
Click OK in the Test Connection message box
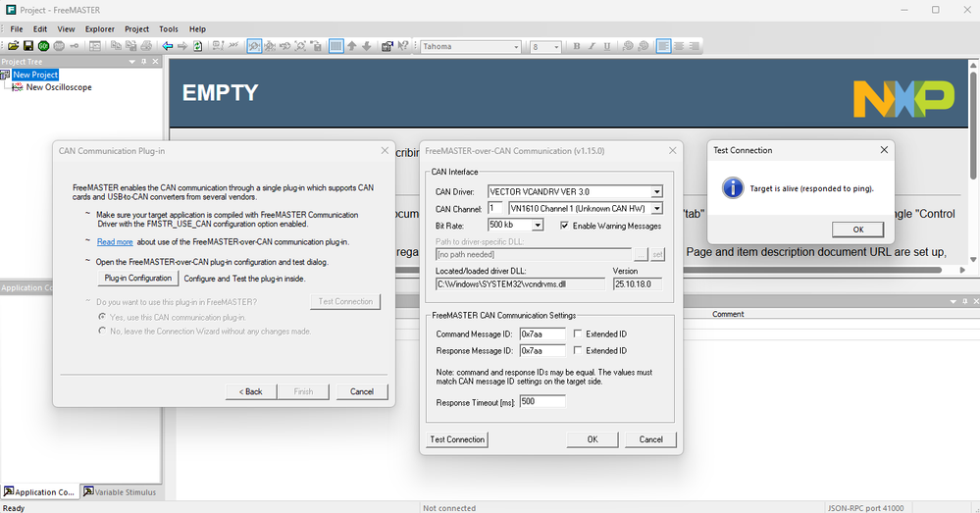coord(857,230)
